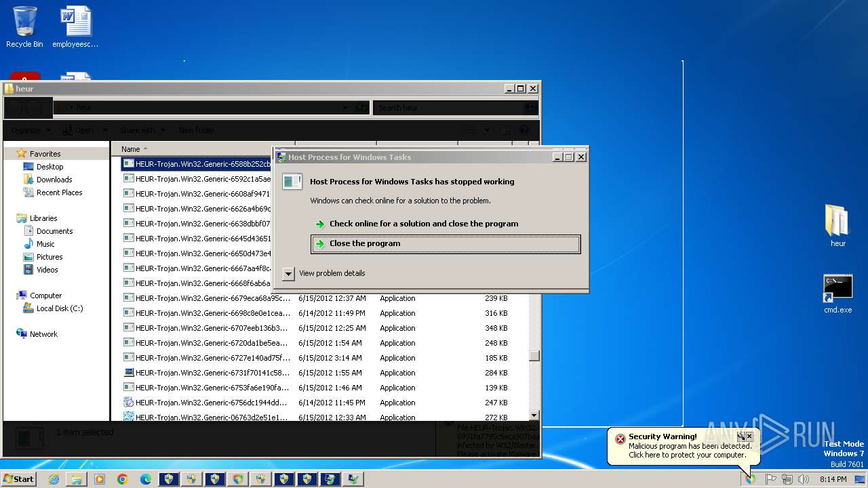Image resolution: width=868 pixels, height=488 pixels.
Task: Select file HEUR-Trojan.Win32.Generic-6679eca68a95c...
Action: click(207, 298)
